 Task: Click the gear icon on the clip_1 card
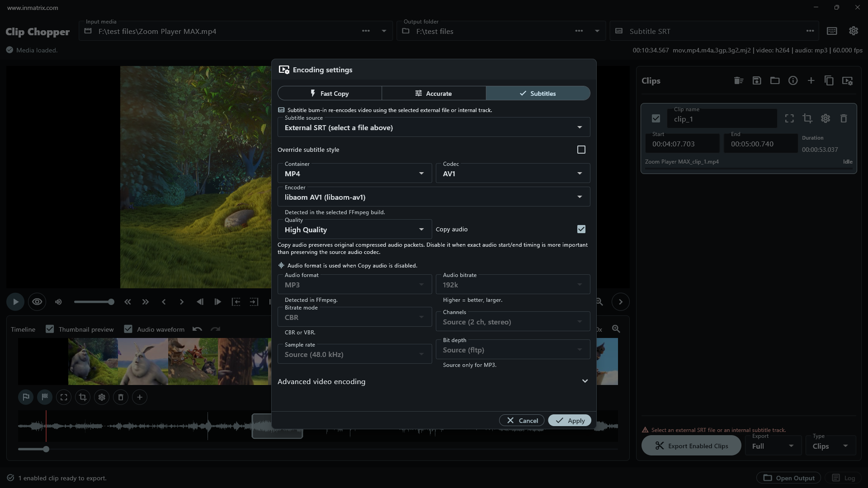click(826, 118)
